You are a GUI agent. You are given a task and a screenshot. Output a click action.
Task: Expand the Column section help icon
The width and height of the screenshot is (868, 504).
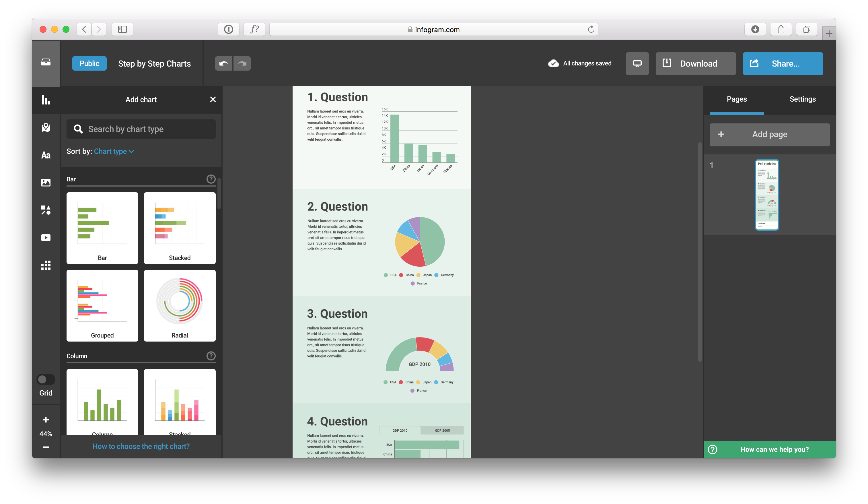[x=211, y=356]
